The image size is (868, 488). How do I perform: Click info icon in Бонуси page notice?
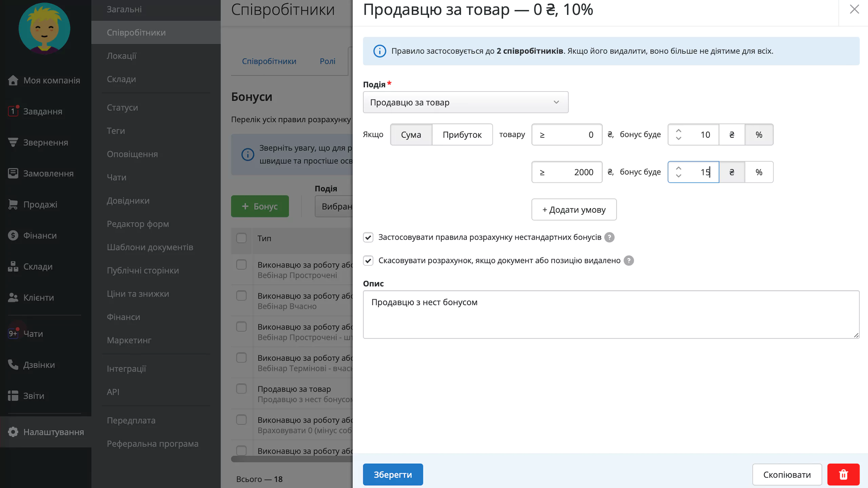pyautogui.click(x=248, y=155)
